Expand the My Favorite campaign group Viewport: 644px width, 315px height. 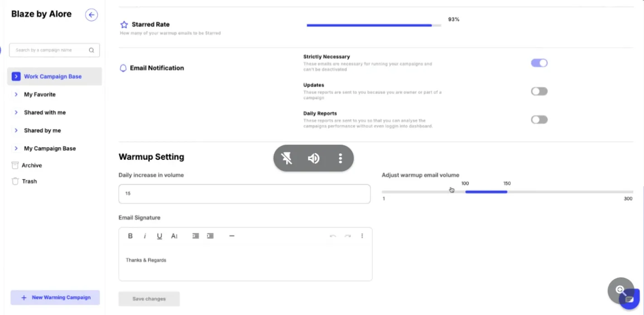click(16, 94)
